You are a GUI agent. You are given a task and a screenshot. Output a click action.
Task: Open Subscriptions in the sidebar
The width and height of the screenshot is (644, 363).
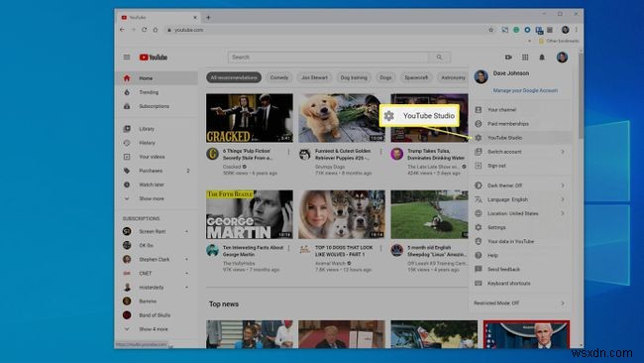click(157, 106)
